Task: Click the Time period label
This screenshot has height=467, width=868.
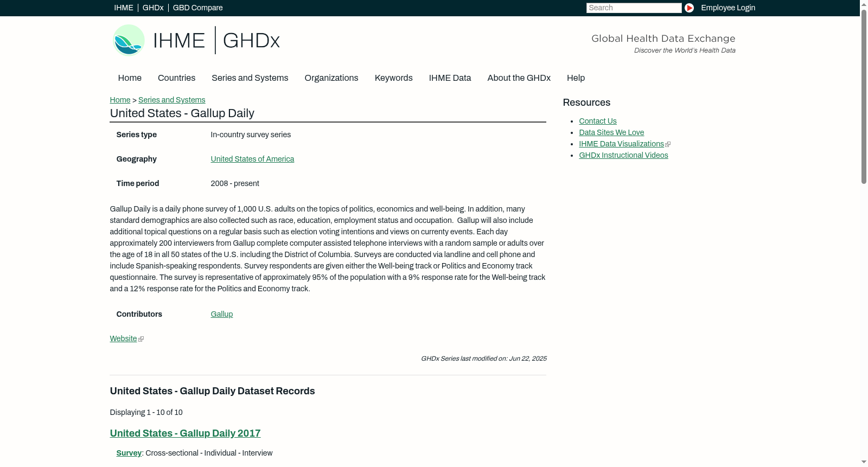Action: pyautogui.click(x=138, y=183)
